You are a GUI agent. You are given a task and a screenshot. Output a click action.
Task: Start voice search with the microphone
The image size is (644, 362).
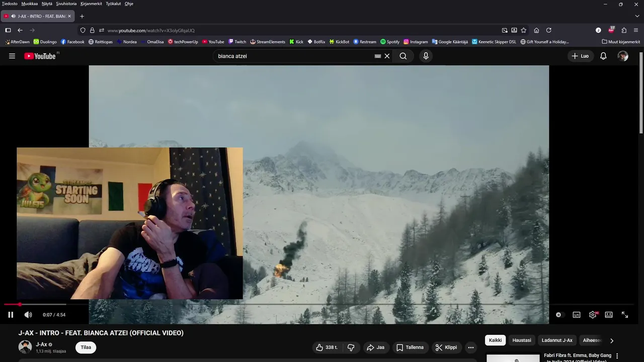point(426,56)
